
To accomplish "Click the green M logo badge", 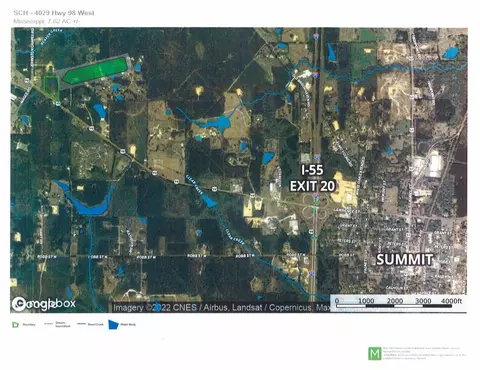I will 375,354.
